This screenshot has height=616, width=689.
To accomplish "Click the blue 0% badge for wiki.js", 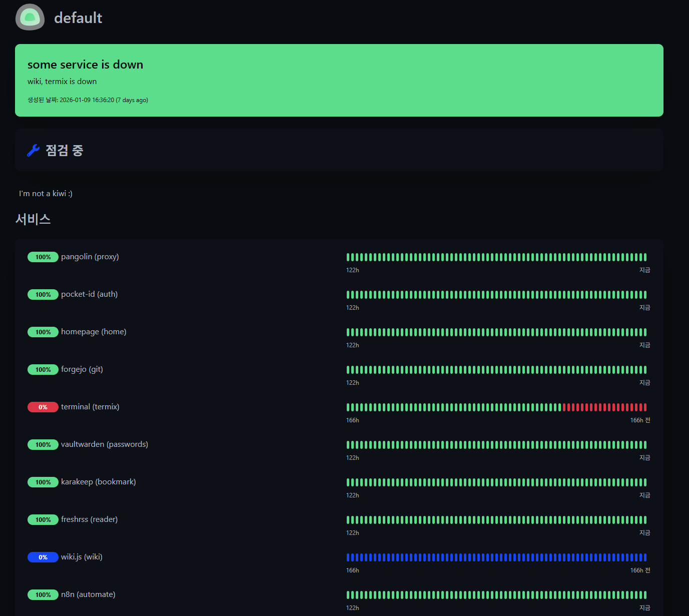I will (x=43, y=557).
